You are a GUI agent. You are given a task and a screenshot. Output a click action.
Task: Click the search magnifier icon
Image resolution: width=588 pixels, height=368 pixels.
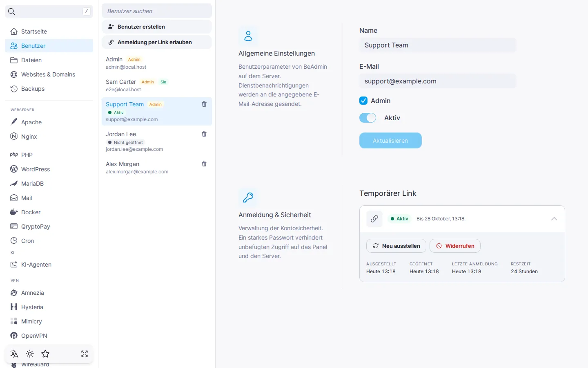click(x=11, y=11)
